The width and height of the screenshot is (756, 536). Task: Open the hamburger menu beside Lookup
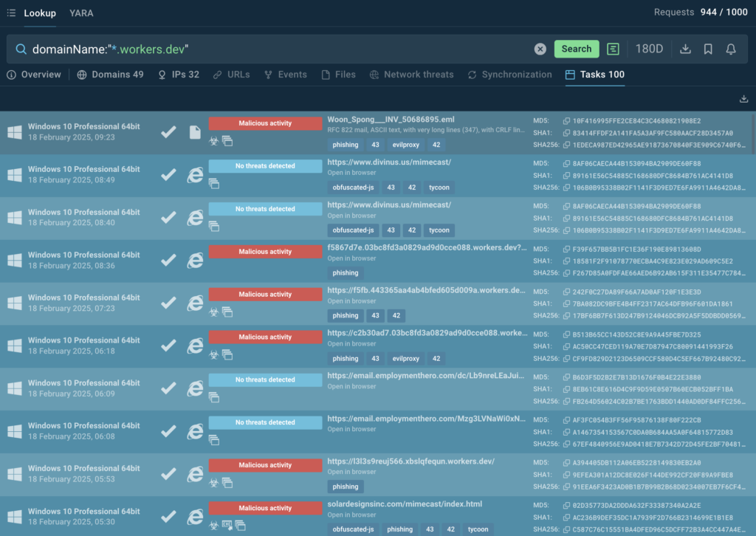coord(11,13)
